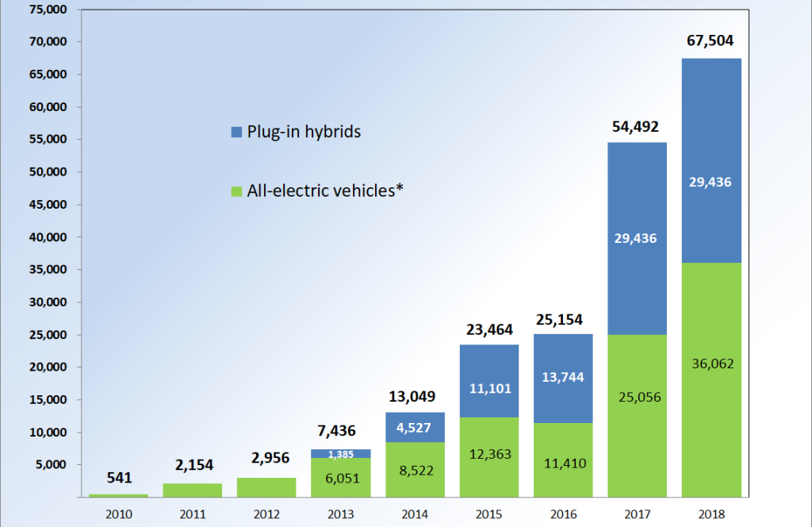Screen dimensions: 812x527
Task: Select the 2011 green bar
Action: [193, 490]
